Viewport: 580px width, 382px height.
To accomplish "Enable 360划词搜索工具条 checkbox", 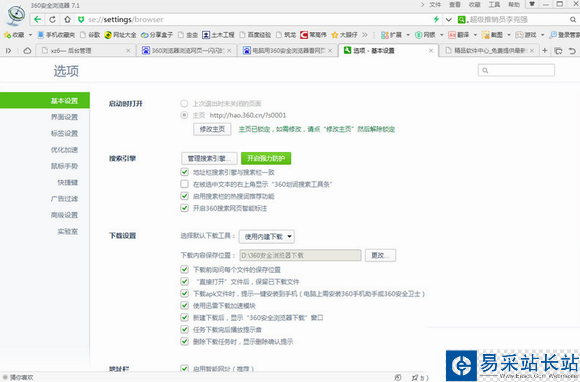I will click(184, 184).
